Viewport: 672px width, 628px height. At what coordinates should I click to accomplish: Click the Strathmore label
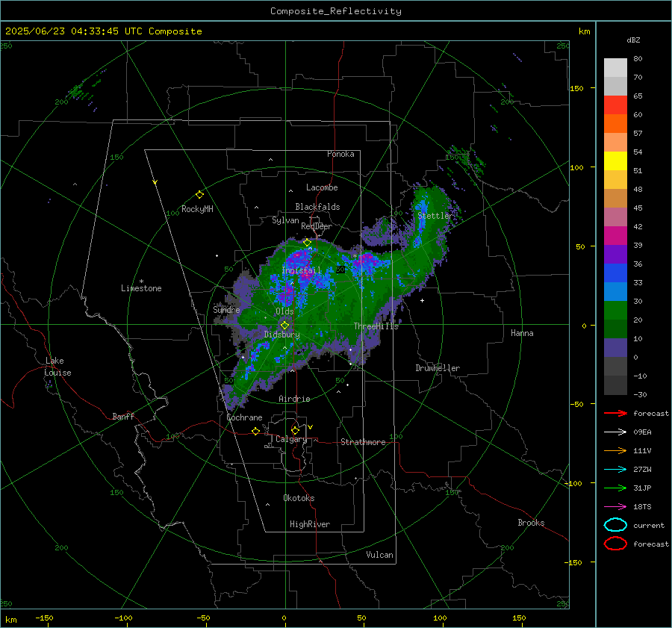coord(363,442)
